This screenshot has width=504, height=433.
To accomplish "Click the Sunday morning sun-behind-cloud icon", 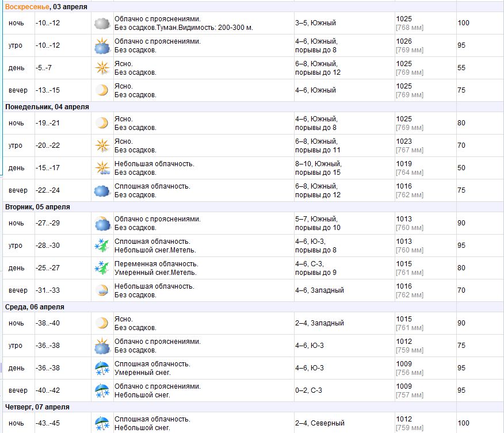I will point(102,45).
